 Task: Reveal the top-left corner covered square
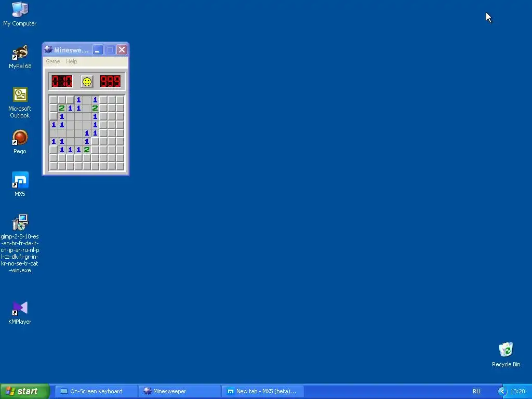click(54, 100)
